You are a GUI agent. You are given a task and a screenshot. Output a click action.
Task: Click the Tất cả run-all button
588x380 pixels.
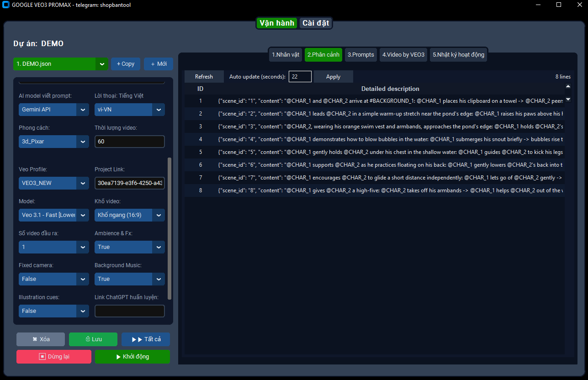point(145,339)
